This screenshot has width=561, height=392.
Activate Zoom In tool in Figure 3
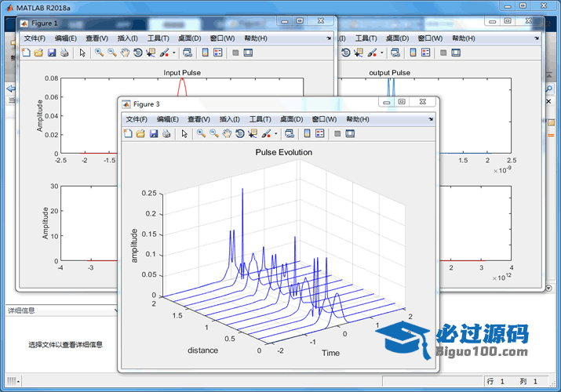point(201,133)
